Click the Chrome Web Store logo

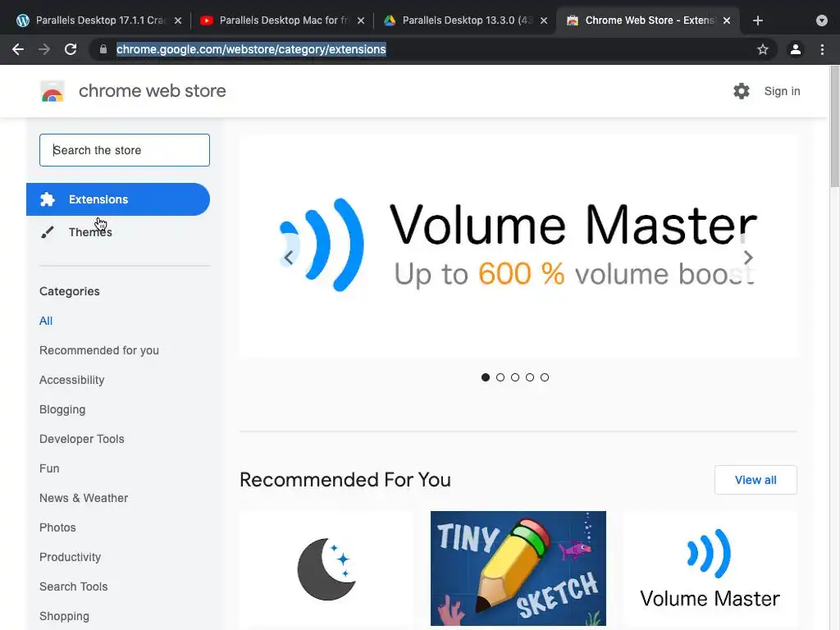[52, 91]
